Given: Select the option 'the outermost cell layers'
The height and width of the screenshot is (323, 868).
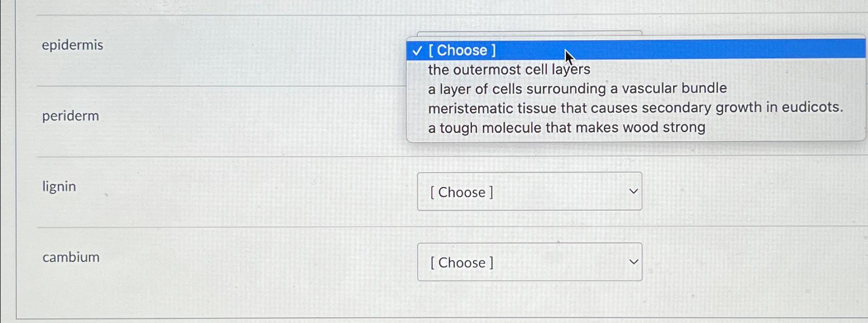Looking at the screenshot, I should pyautogui.click(x=509, y=69).
